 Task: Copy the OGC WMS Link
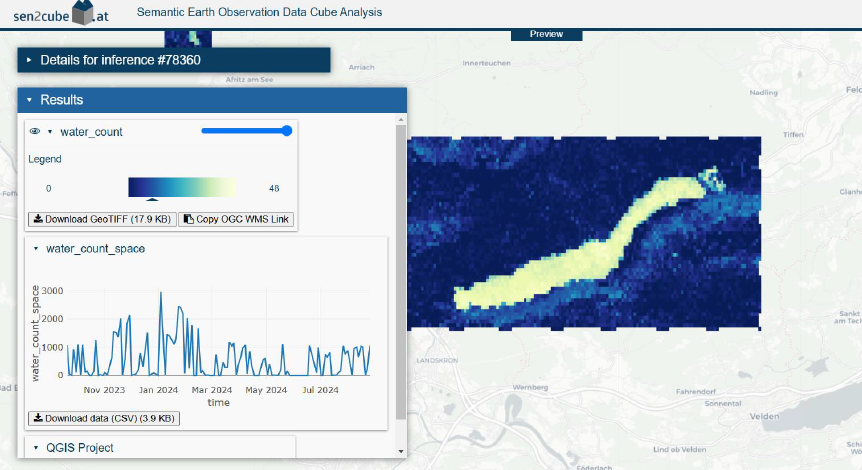coord(236,219)
